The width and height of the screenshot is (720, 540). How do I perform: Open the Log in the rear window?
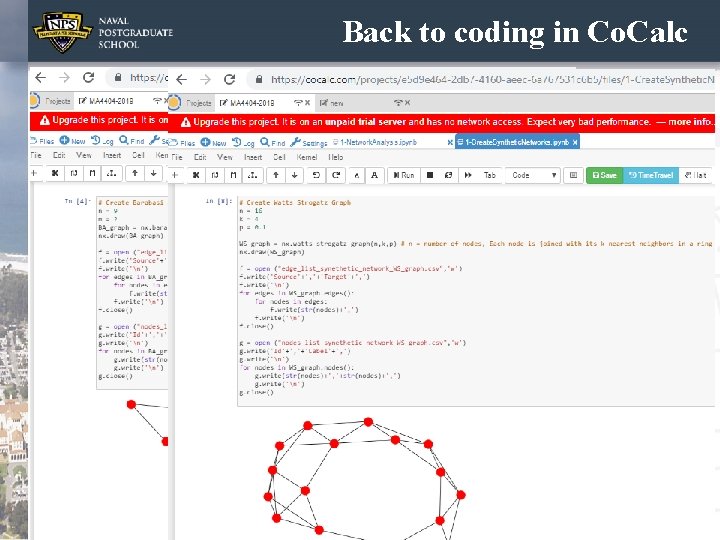102,141
